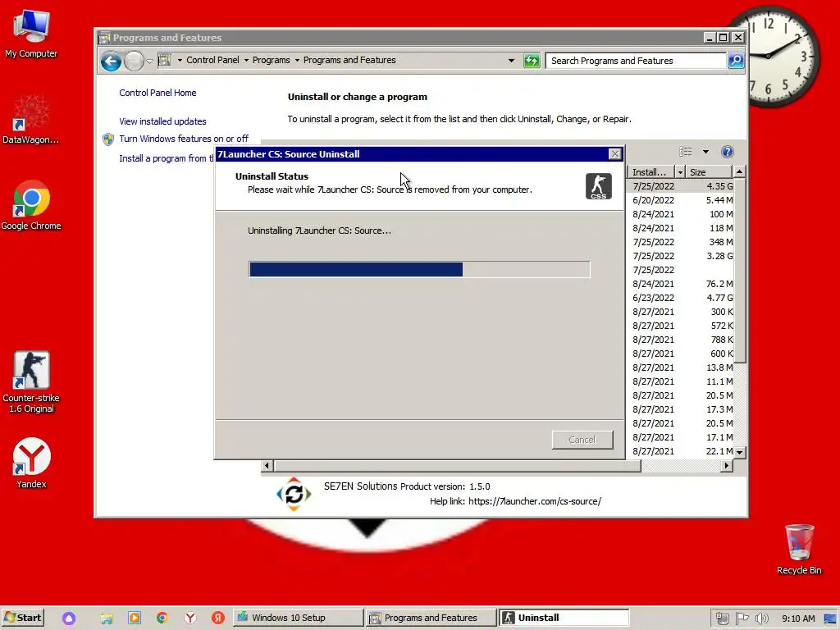Click the 9:10 AM taskbar clock
Screen dimensions: 840x630
pyautogui.click(x=797, y=619)
